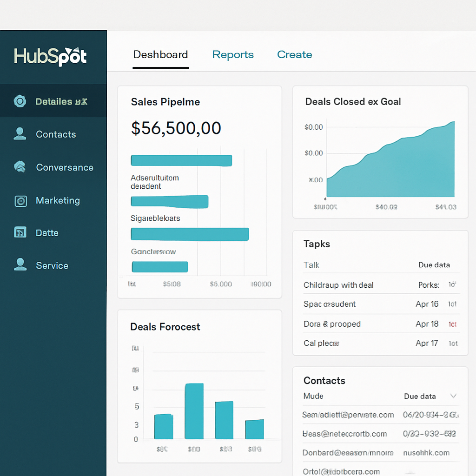This screenshot has height=476, width=476.
Task: Open Conversance in the sidebar
Action: pyautogui.click(x=53, y=167)
